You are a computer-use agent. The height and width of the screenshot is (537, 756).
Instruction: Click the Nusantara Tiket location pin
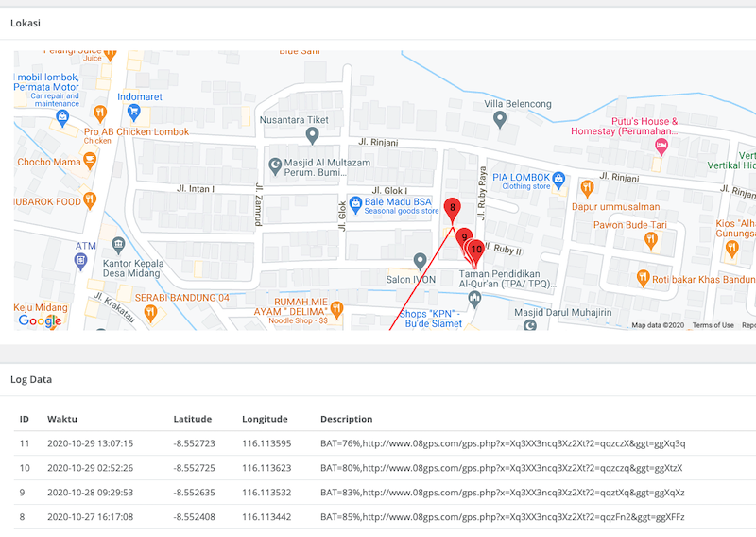tap(313, 135)
